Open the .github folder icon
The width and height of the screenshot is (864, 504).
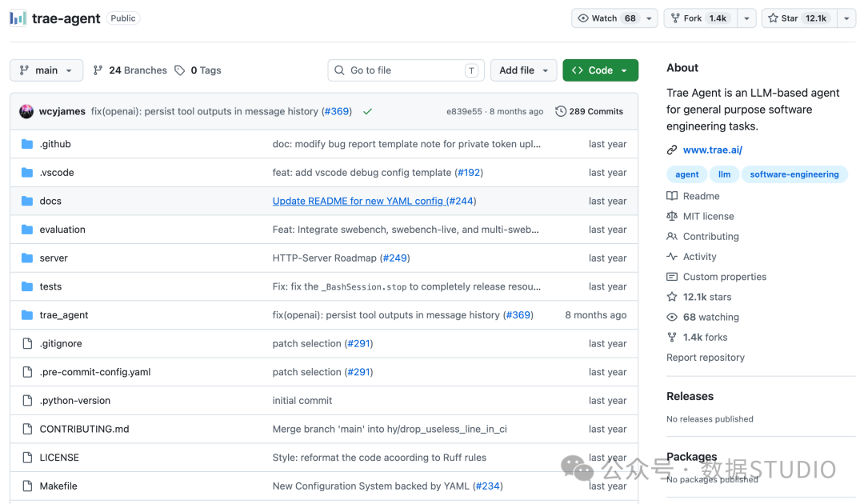[x=27, y=144]
